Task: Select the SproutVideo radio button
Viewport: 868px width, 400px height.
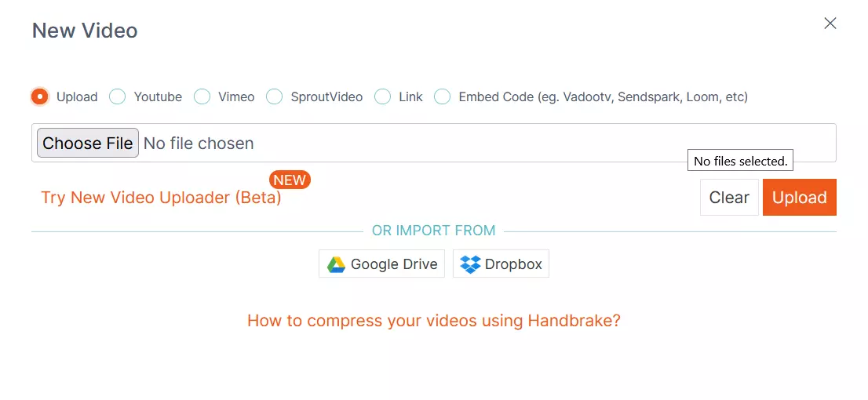Action: tap(274, 96)
